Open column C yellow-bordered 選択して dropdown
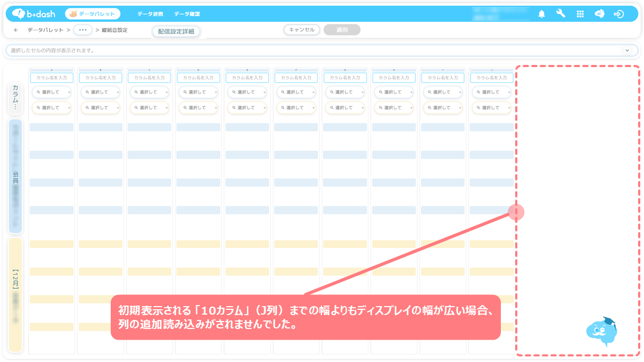This screenshot has height=362, width=644. click(x=149, y=108)
